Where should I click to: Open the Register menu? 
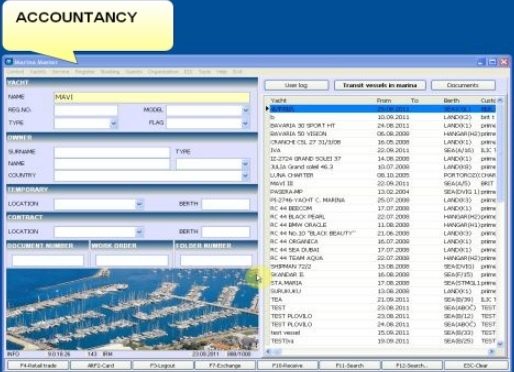pos(85,72)
